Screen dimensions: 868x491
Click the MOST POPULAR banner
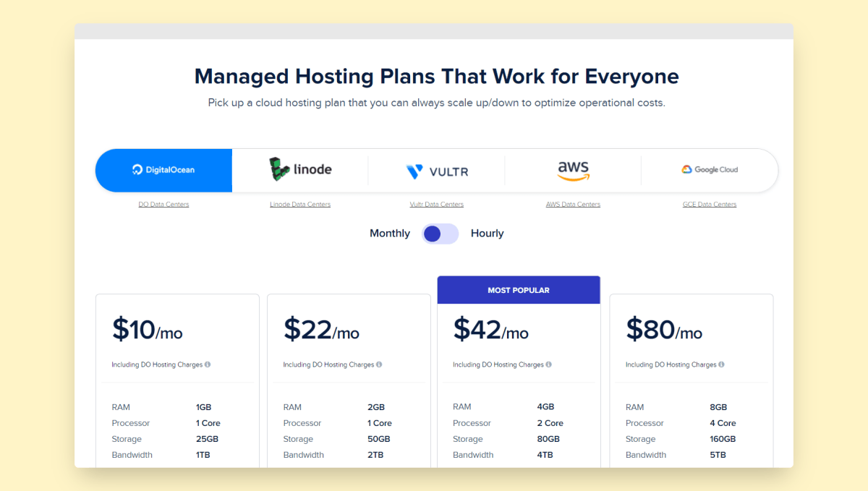[519, 290]
